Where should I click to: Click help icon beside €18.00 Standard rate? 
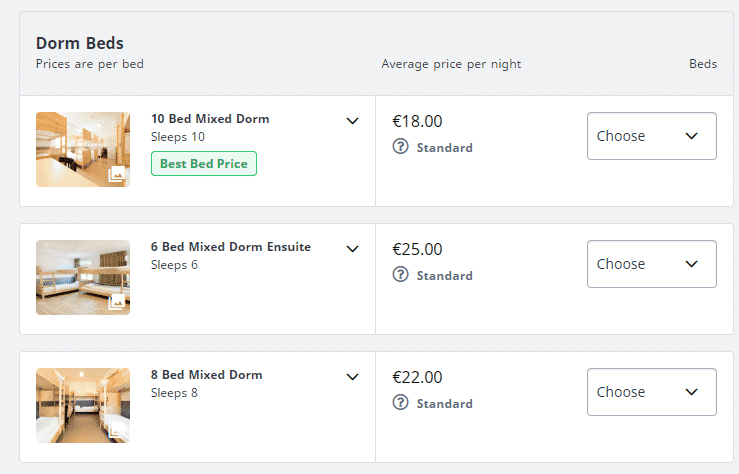(400, 147)
